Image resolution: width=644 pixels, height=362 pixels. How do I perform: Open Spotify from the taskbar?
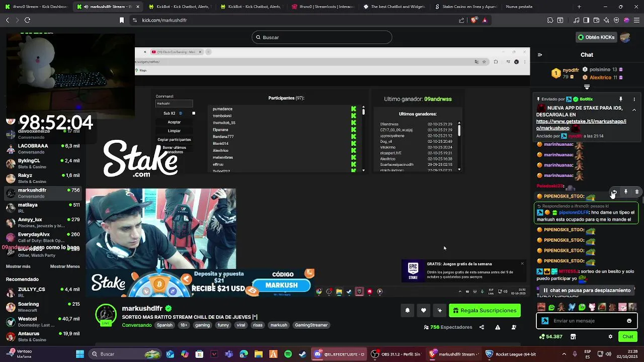click(288, 354)
